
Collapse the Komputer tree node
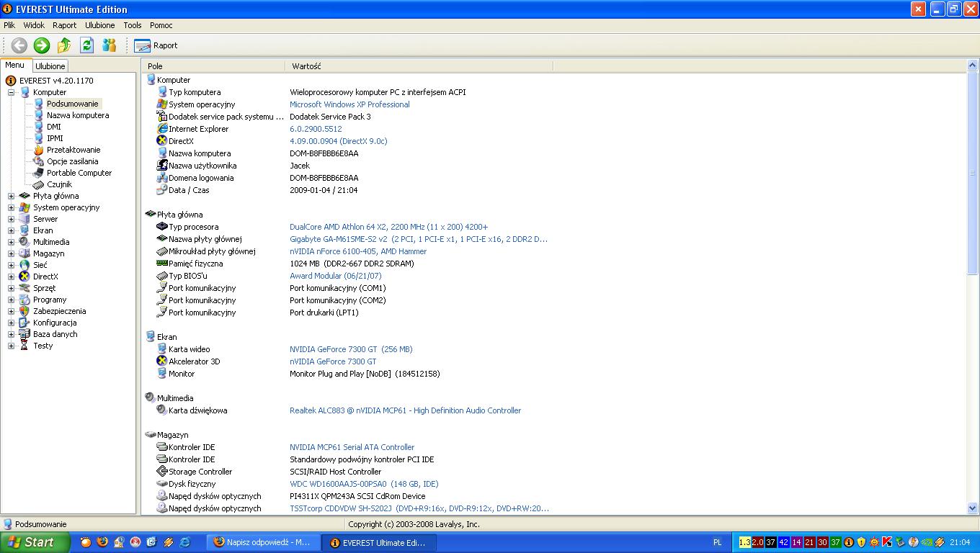(11, 92)
